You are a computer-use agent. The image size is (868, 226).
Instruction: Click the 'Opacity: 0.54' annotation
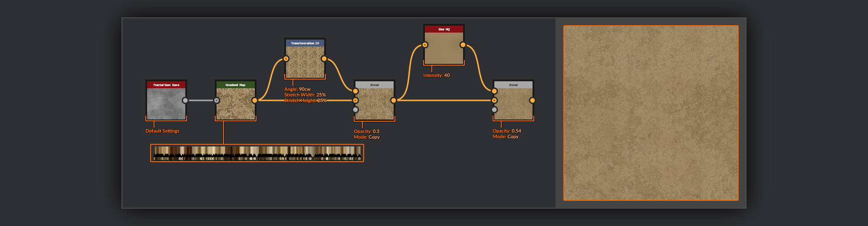coord(507,131)
